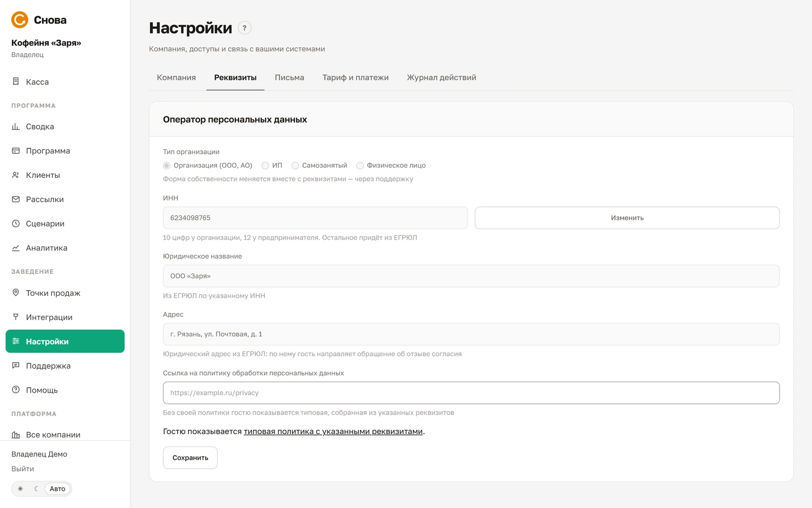This screenshot has width=812, height=508.
Task: Click the 'Тип организации' label
Action: [191, 152]
